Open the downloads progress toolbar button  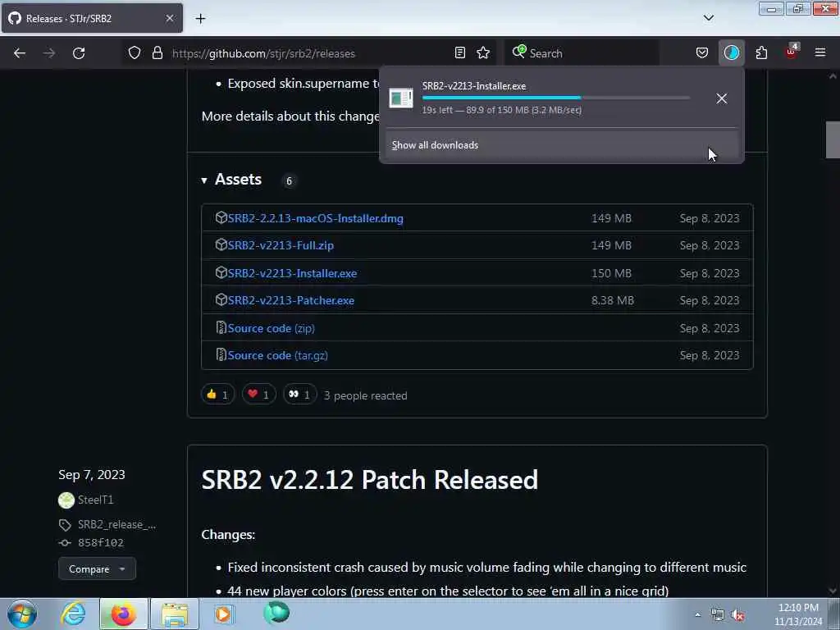pyautogui.click(x=731, y=53)
